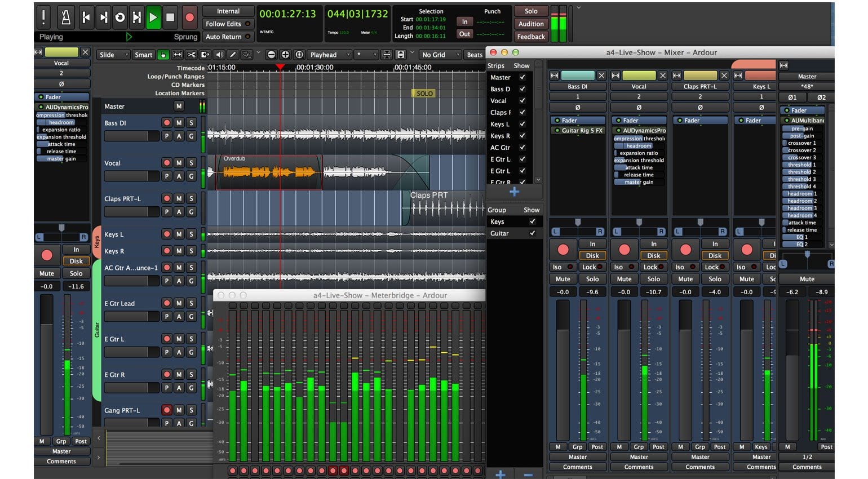This screenshot has width=868, height=479.
Task: Click the Keys group tab in editor
Action: point(96,241)
